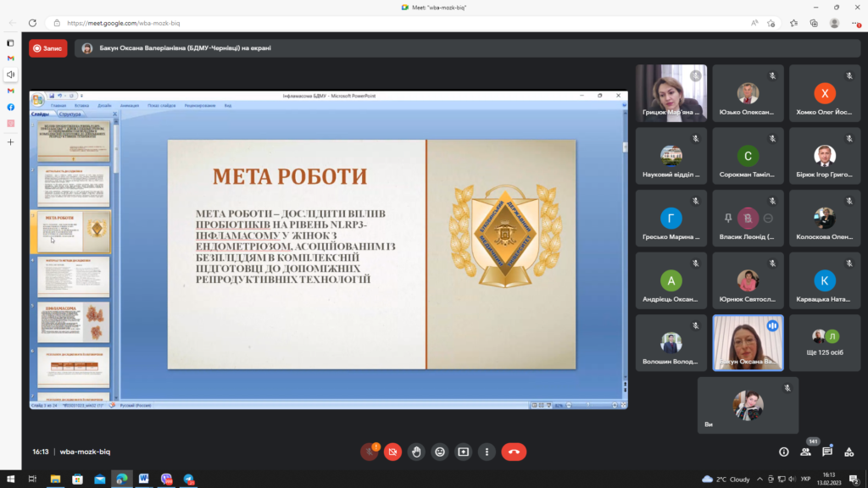Open the three-dot more options menu
Screen dimensions: 868x488
487,452
